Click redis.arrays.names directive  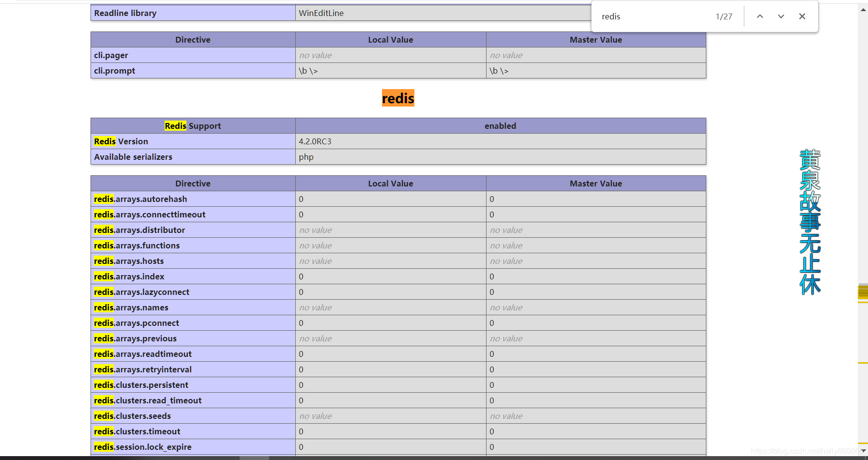[x=131, y=307]
